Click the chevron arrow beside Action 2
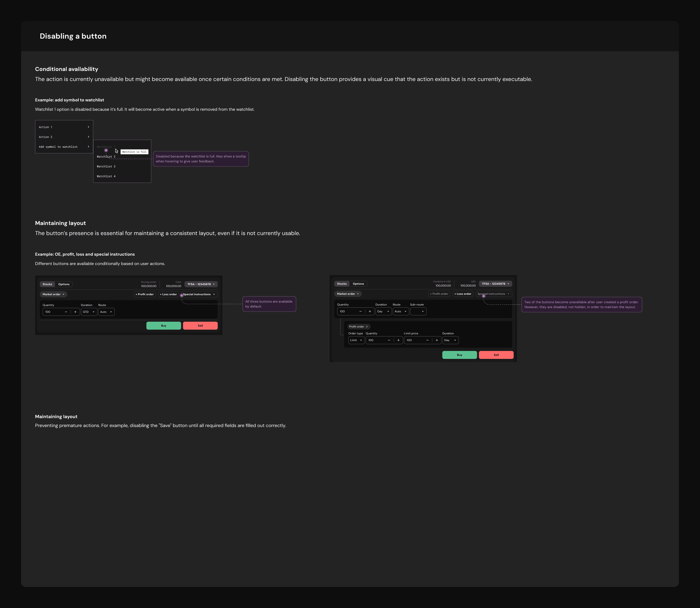The height and width of the screenshot is (608, 700). (88, 137)
